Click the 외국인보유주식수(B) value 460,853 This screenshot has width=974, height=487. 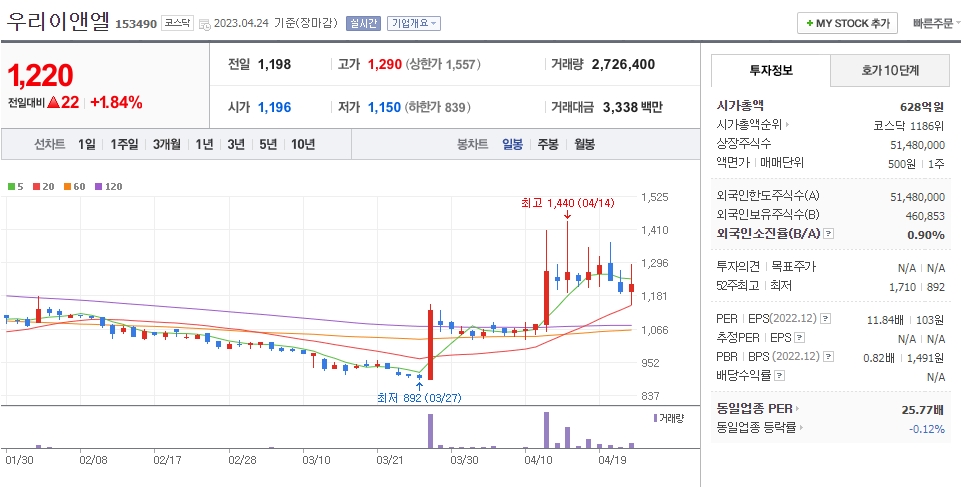(924, 216)
